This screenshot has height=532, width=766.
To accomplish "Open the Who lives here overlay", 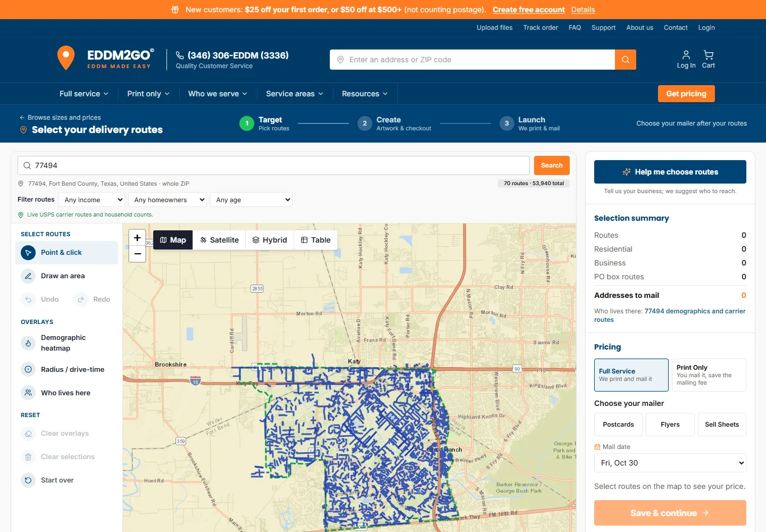I will point(66,393).
